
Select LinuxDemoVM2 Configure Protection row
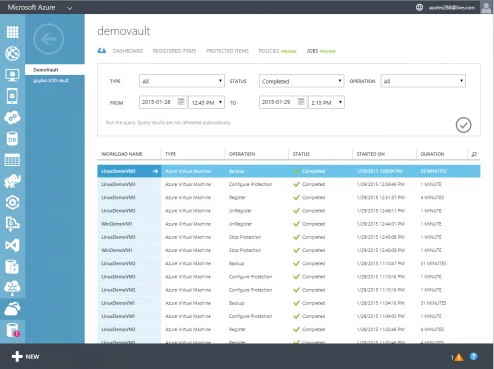click(289, 290)
